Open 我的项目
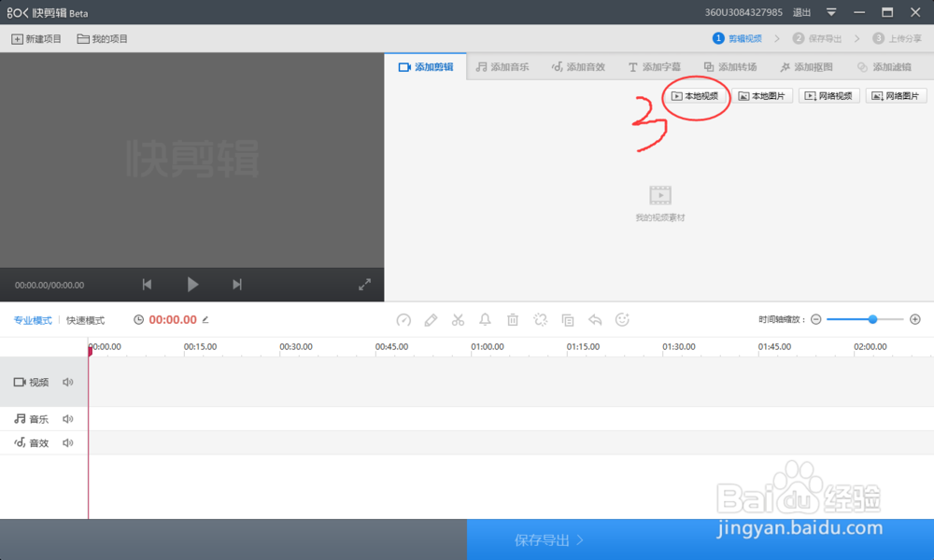 (x=103, y=38)
